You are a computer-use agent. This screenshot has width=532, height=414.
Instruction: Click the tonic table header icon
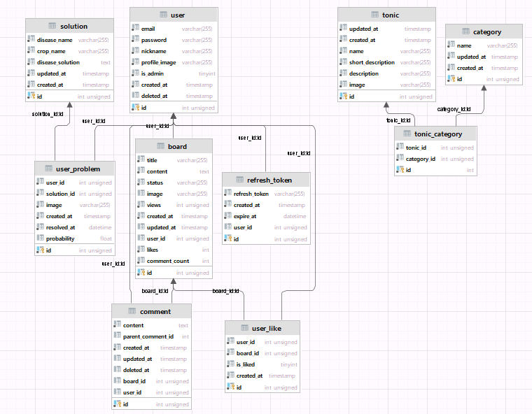374,15
